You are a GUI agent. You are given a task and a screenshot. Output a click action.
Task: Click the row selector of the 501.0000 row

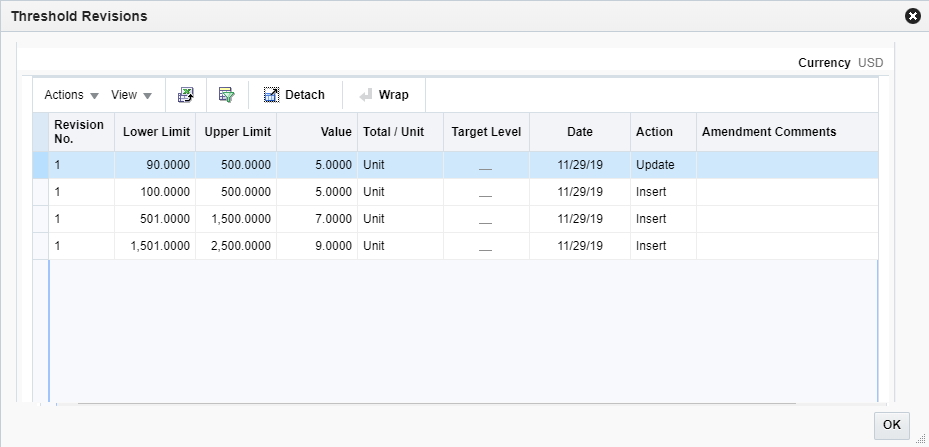(x=41, y=219)
